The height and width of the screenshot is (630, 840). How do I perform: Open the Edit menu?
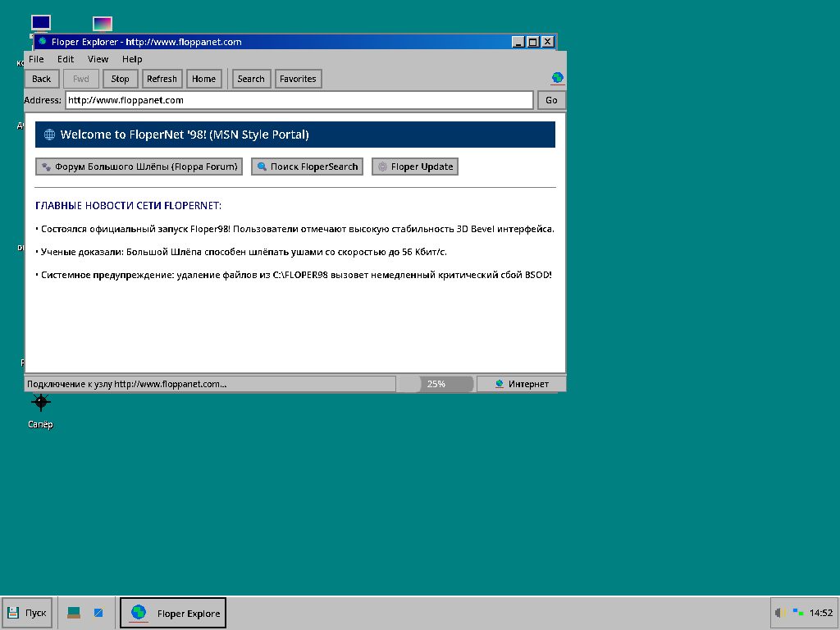tap(66, 59)
